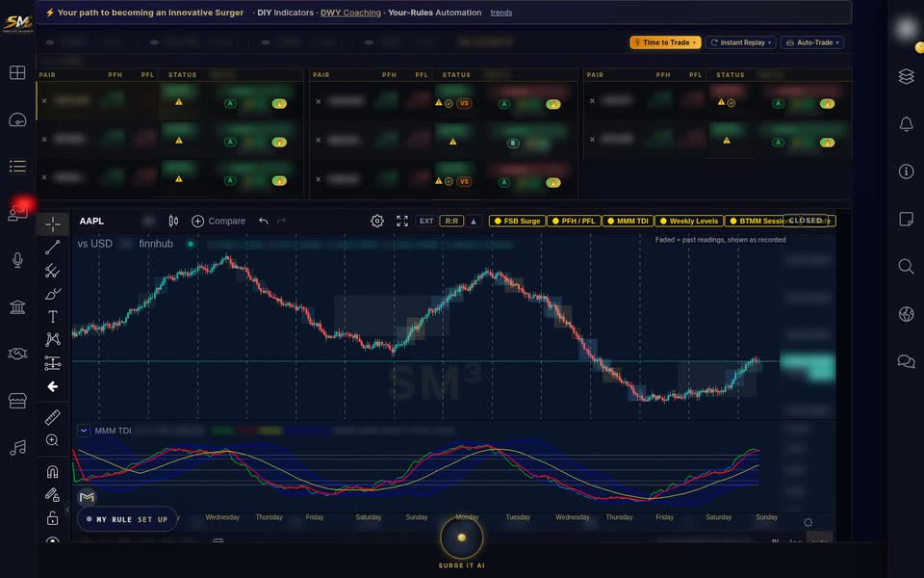Toggle the Weekly Levels indicator
Image resolution: width=924 pixels, height=578 pixels.
[x=689, y=221]
